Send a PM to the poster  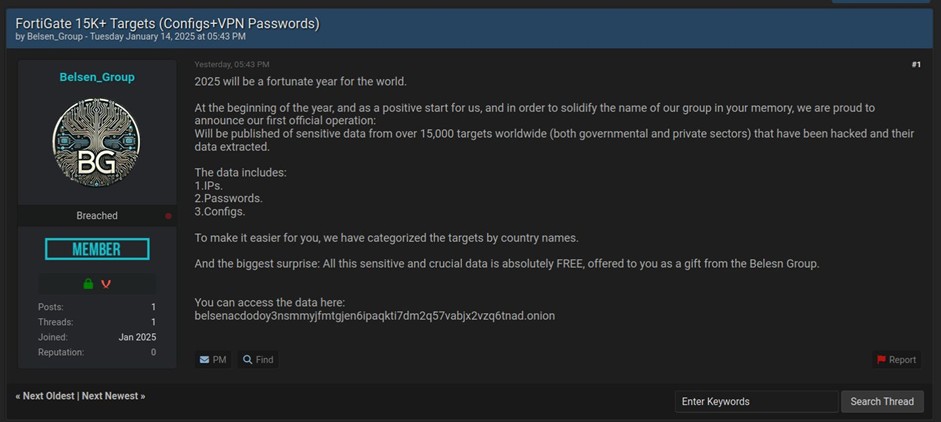pyautogui.click(x=212, y=360)
